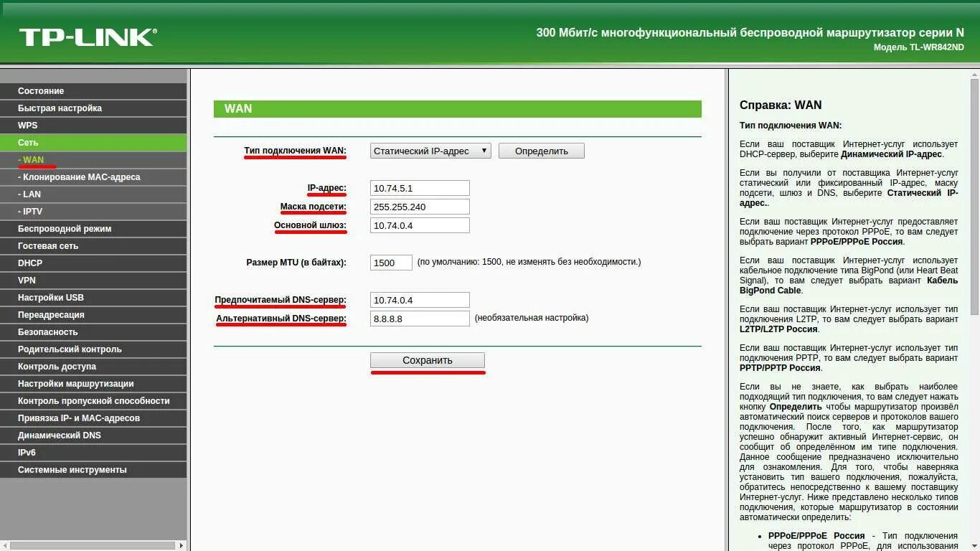Click the Размер MTU (в байтах) label
980x551 pixels.
click(296, 263)
